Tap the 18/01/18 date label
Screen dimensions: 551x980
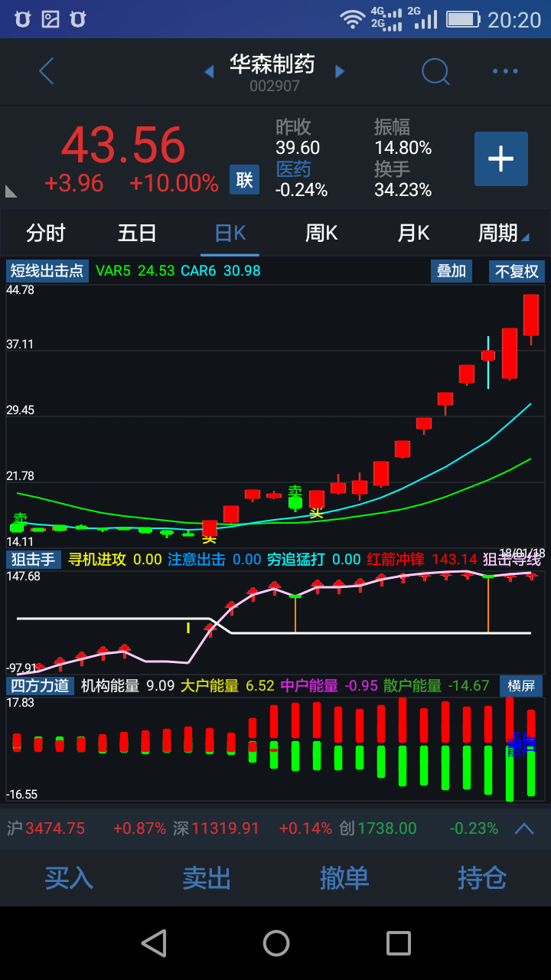point(522,553)
